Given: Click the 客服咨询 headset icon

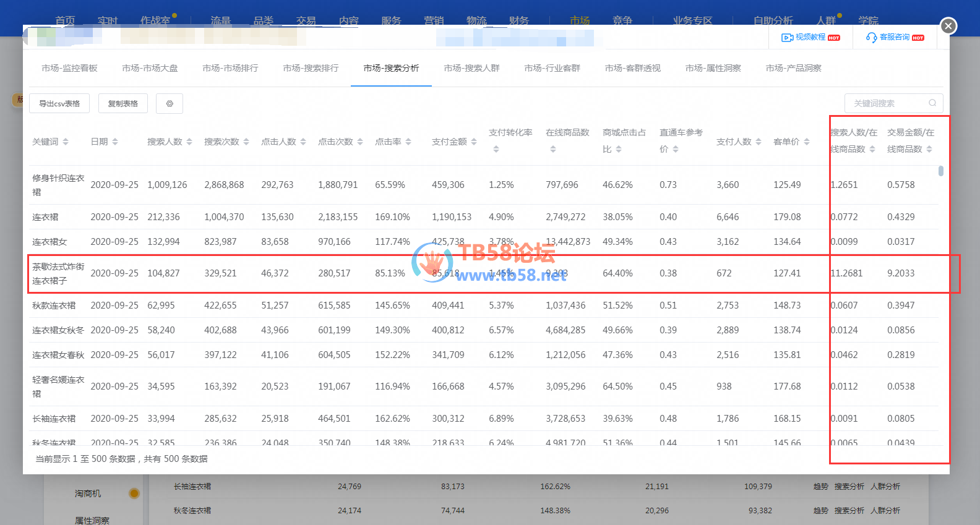Looking at the screenshot, I should [x=871, y=38].
